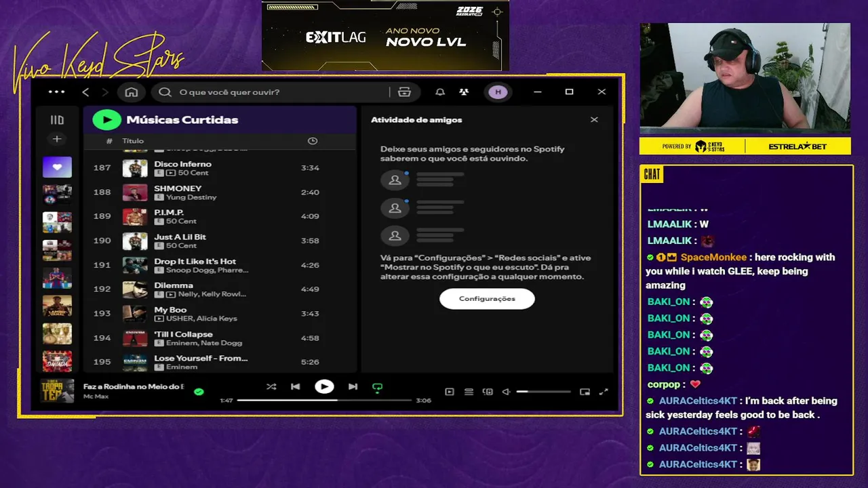The height and width of the screenshot is (488, 868).
Task: Open the profile menu from the H avatar
Action: pyautogui.click(x=498, y=92)
